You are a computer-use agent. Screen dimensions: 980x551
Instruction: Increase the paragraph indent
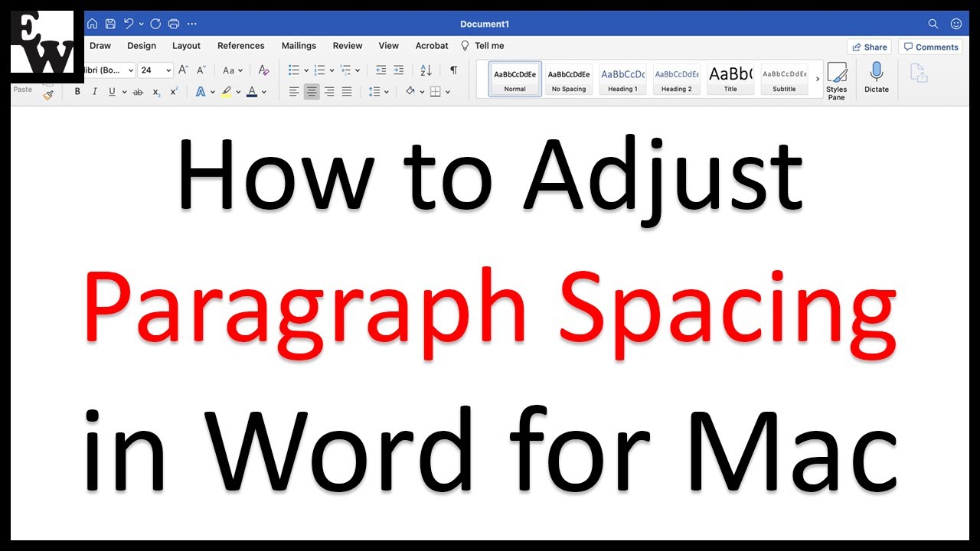(x=399, y=70)
